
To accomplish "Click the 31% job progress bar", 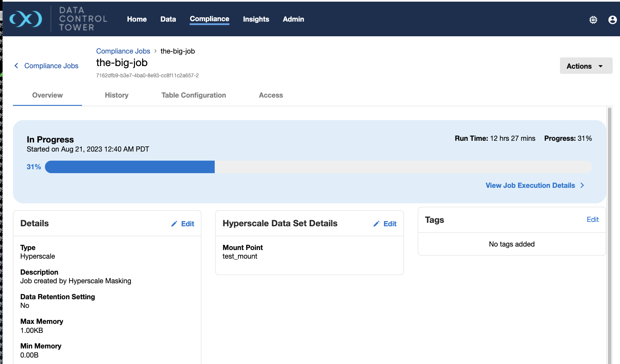I will [x=318, y=167].
